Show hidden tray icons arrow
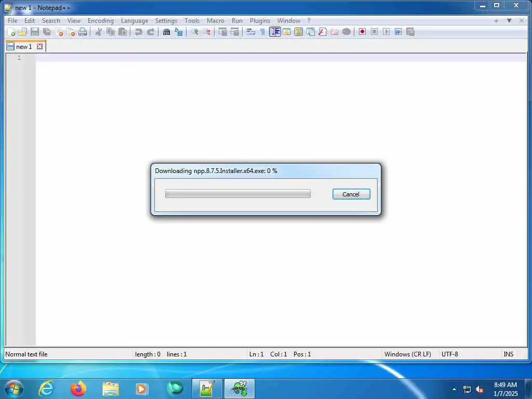532x399 pixels. click(x=454, y=389)
